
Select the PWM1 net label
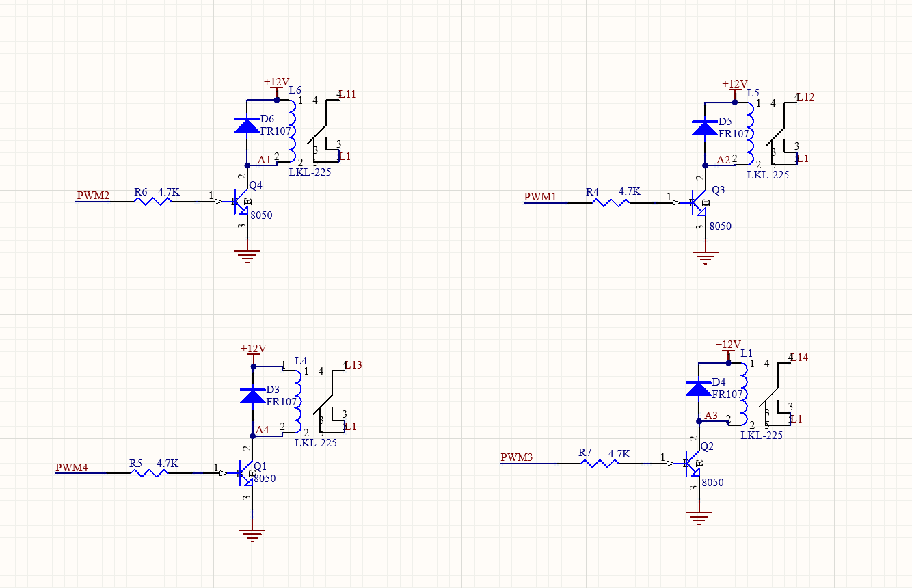coord(540,197)
